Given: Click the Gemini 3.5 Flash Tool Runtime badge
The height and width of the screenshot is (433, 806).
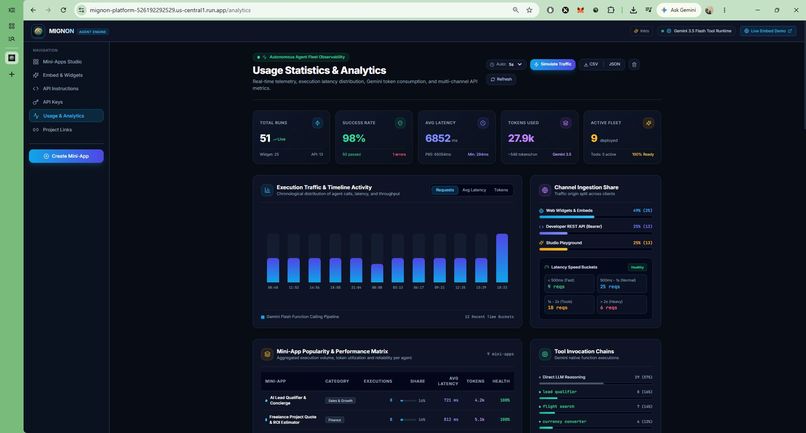Looking at the screenshot, I should [x=696, y=31].
